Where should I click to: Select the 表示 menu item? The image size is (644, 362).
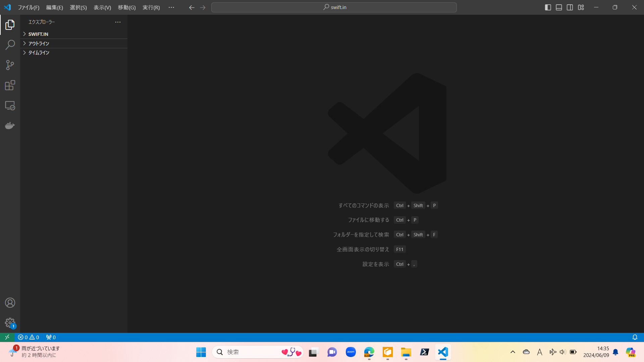click(102, 7)
